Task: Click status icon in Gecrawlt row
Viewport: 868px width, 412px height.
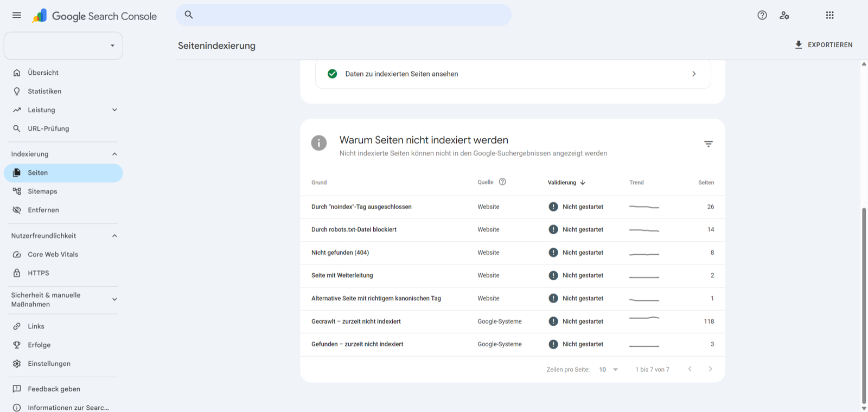Action: tap(553, 321)
